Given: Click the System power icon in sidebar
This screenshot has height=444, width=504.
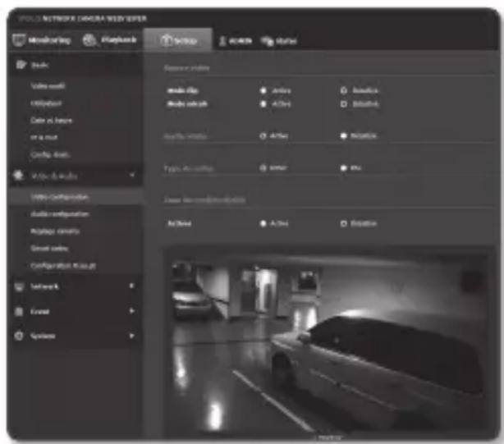Looking at the screenshot, I should pyautogui.click(x=19, y=335).
